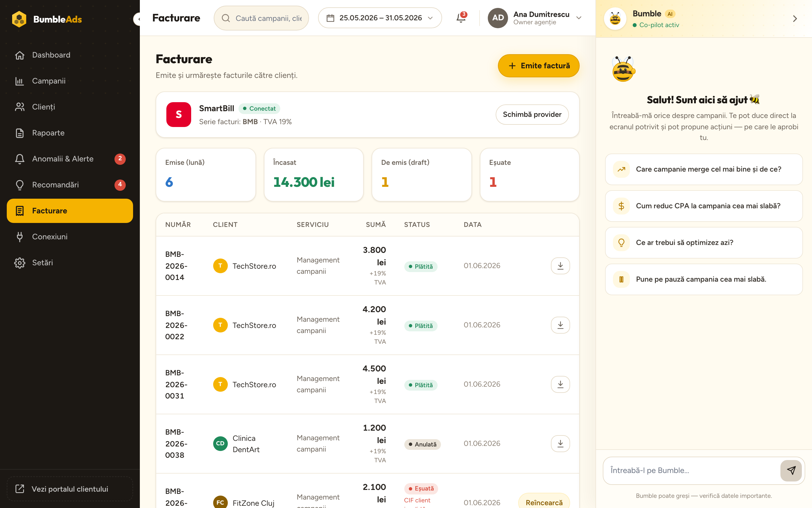
Task: Open Setări from sidebar
Action: [70, 263]
